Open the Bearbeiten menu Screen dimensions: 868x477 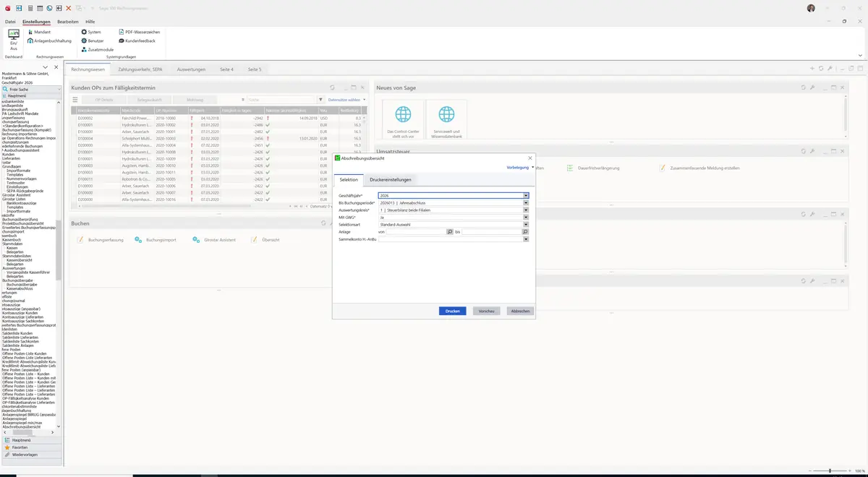67,22
